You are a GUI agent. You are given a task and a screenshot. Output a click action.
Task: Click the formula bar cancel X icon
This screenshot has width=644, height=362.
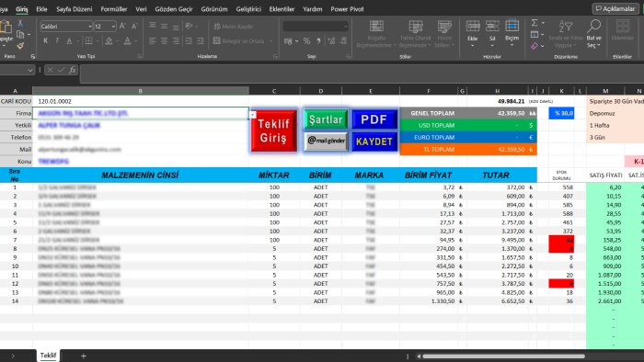[50, 70]
